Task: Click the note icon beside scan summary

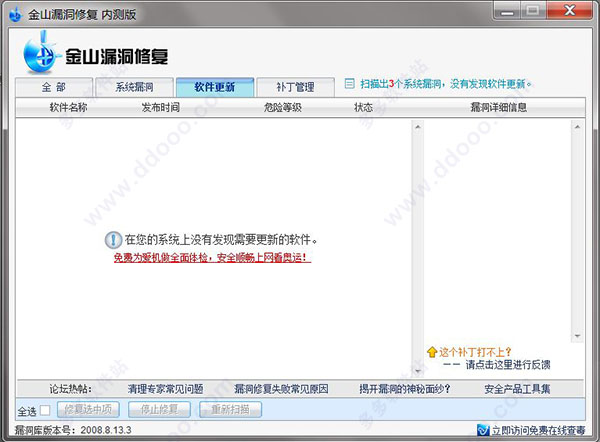Action: tap(349, 83)
